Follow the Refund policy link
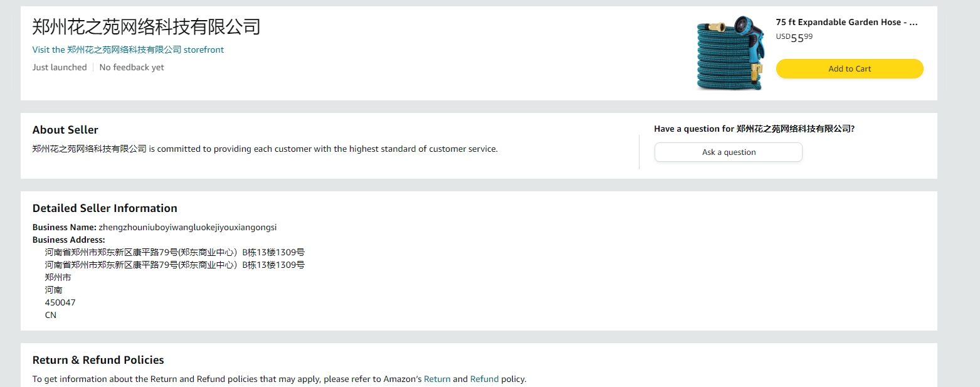 pos(484,379)
